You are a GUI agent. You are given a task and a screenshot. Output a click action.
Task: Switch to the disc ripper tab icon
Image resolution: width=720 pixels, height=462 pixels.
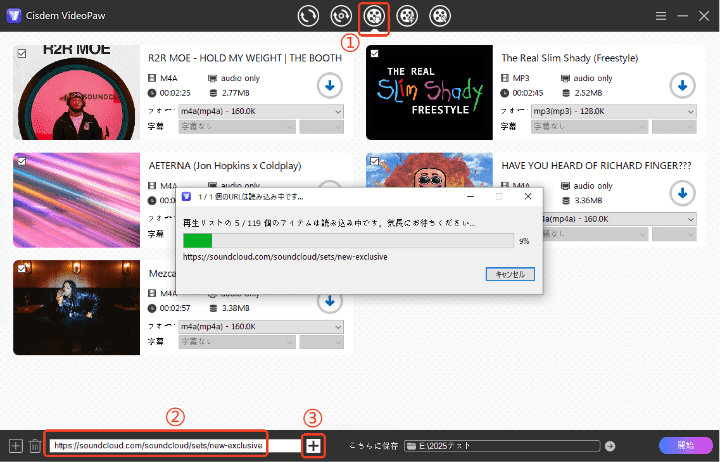click(x=342, y=16)
